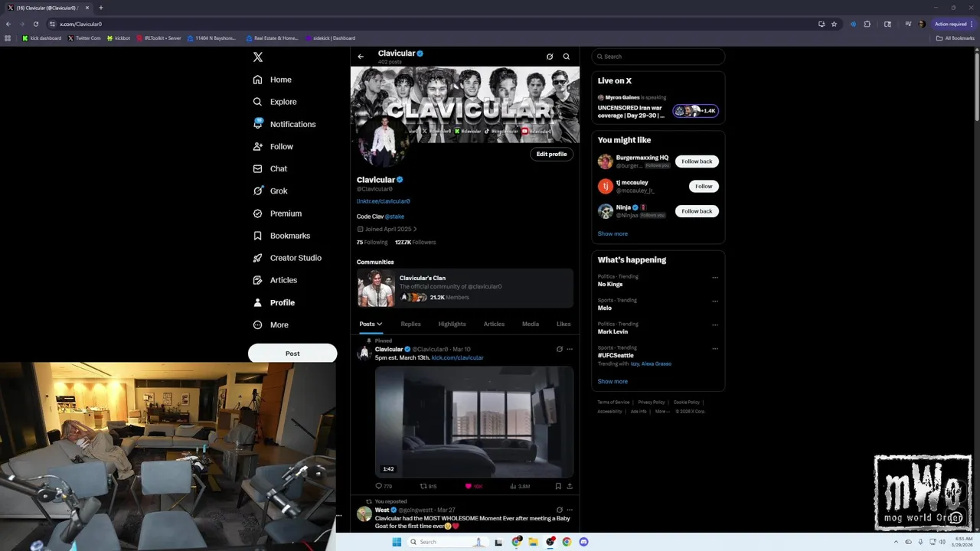Image resolution: width=980 pixels, height=551 pixels.
Task: Open the Clavicular's Clan community card
Action: click(x=465, y=289)
